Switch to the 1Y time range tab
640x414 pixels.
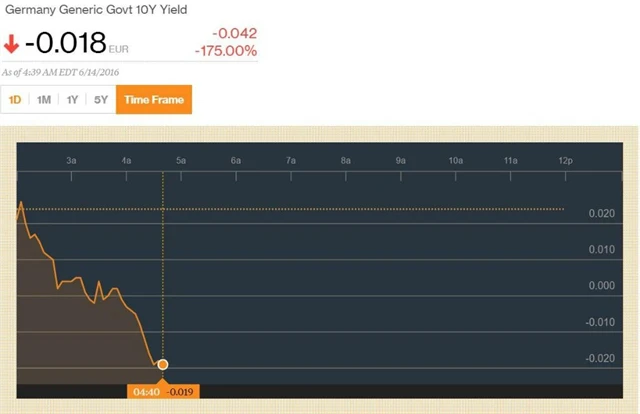pyautogui.click(x=72, y=100)
